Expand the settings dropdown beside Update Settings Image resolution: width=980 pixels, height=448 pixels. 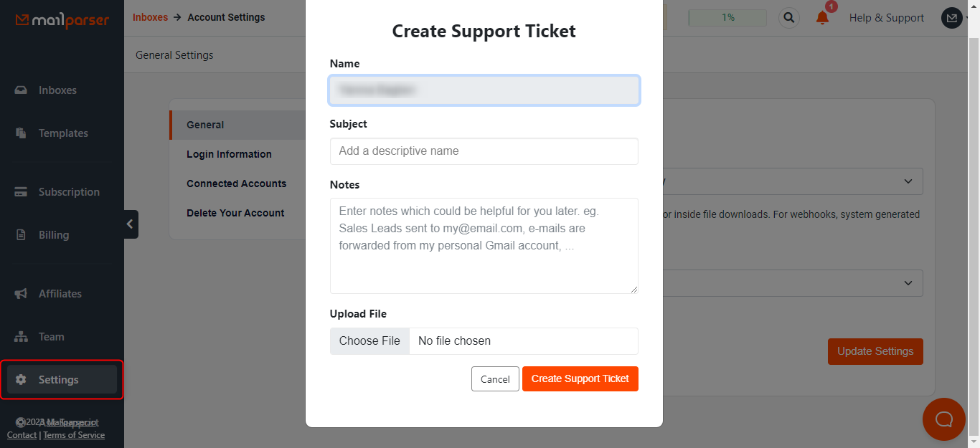pyautogui.click(x=908, y=283)
